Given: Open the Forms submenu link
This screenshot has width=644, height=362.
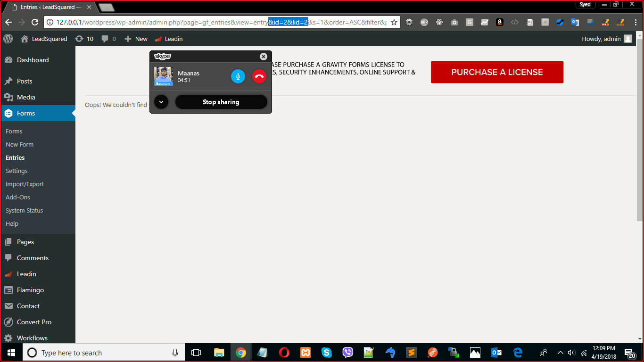Looking at the screenshot, I should [14, 131].
